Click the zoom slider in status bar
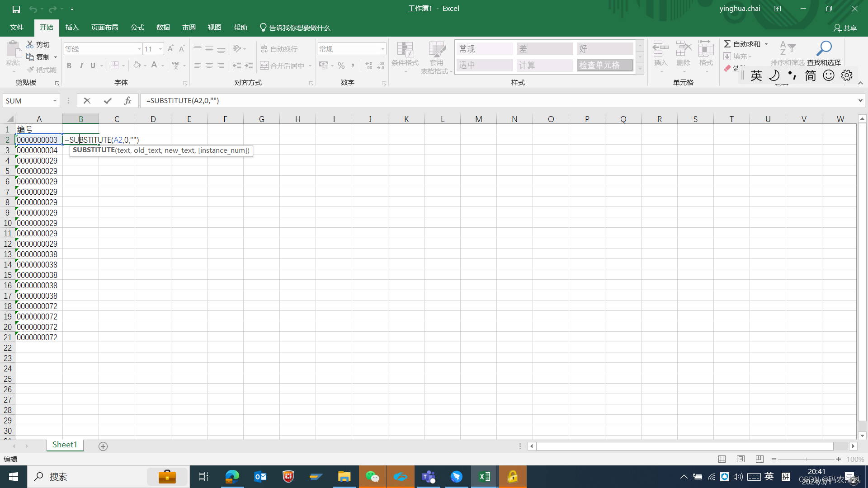The image size is (868, 488). point(806,459)
